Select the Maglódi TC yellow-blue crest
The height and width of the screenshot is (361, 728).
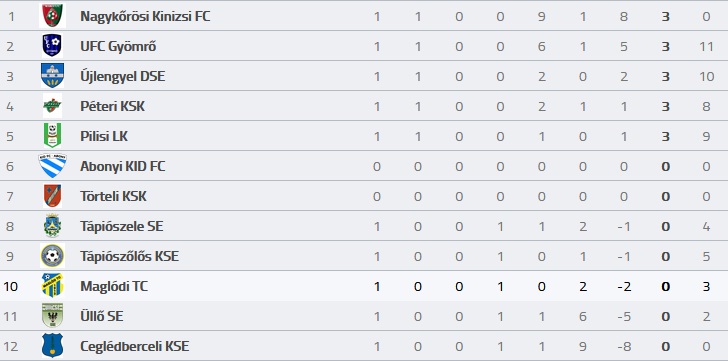(x=52, y=286)
